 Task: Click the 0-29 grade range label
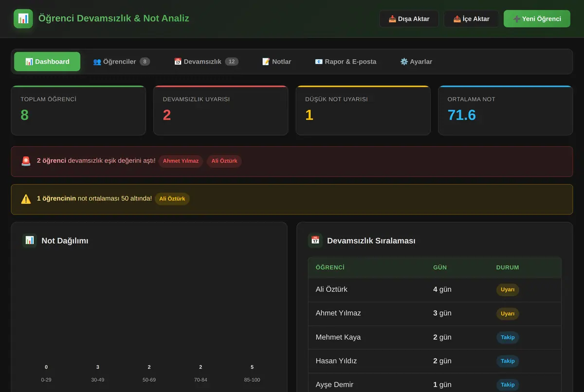tap(46, 379)
